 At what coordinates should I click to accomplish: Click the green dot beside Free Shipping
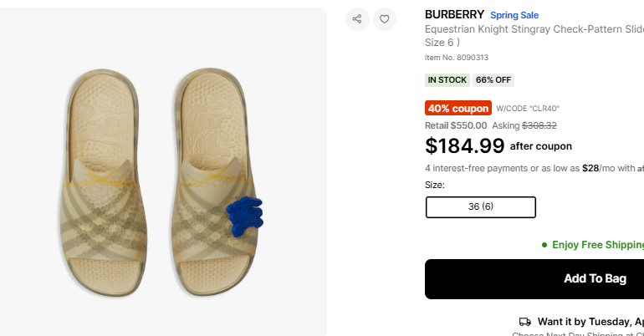point(544,245)
